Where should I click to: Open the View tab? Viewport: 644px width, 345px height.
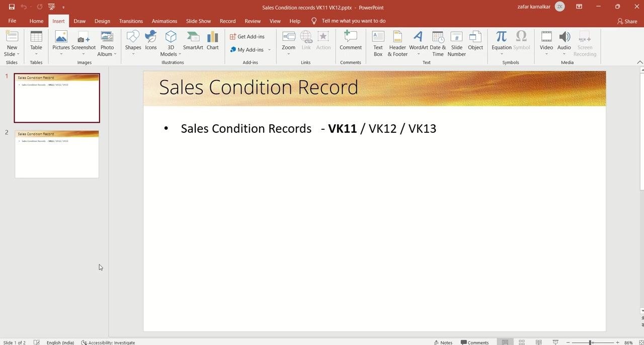pyautogui.click(x=275, y=21)
